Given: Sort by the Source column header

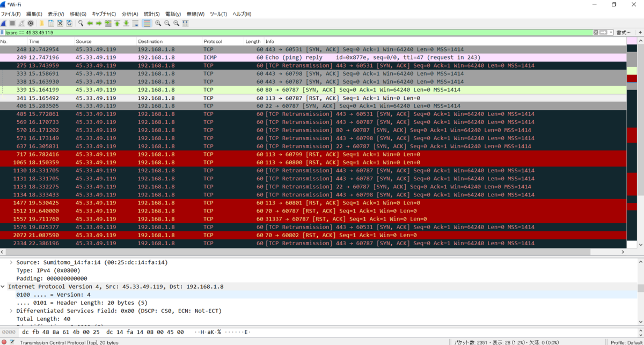Looking at the screenshot, I should [105, 41].
